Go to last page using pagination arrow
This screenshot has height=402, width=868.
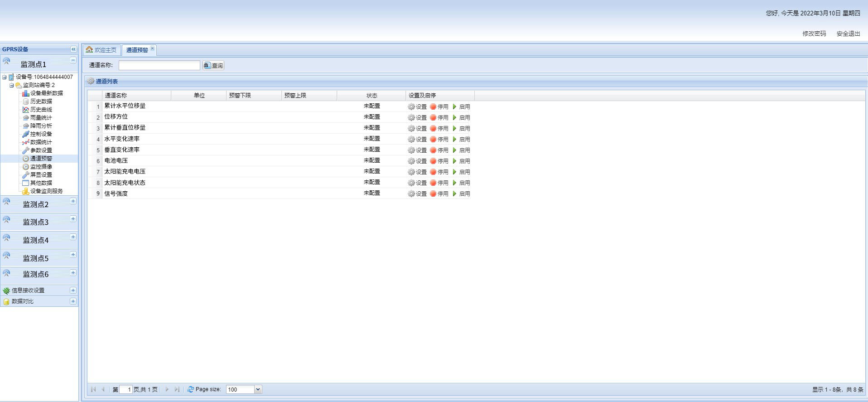tap(177, 389)
